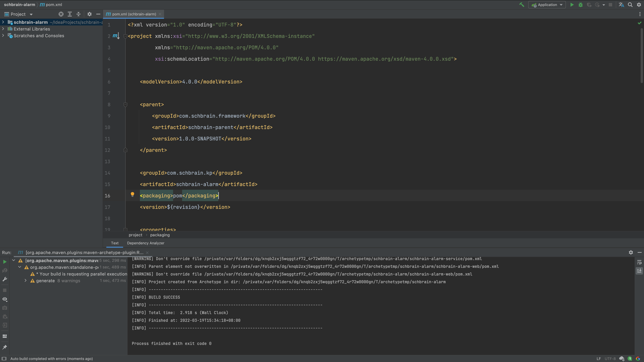Select the pom.xml (schbrain-alarm) editor tab
The image size is (644, 362).
click(134, 14)
